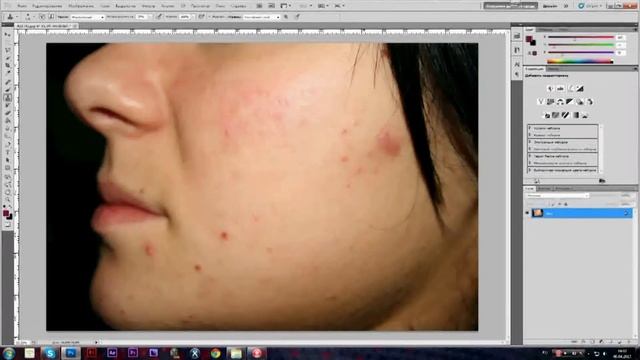
Task: Toggle Quick Mask mode
Action: [7, 224]
